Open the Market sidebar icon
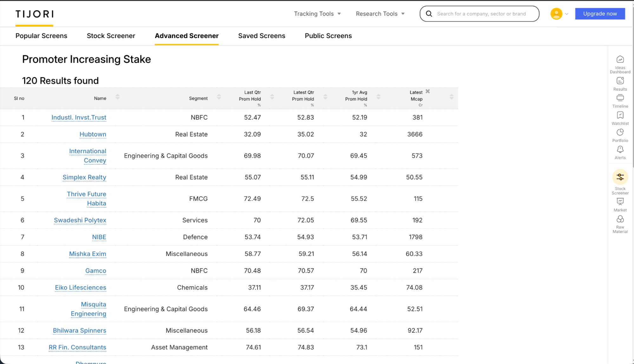 [620, 202]
